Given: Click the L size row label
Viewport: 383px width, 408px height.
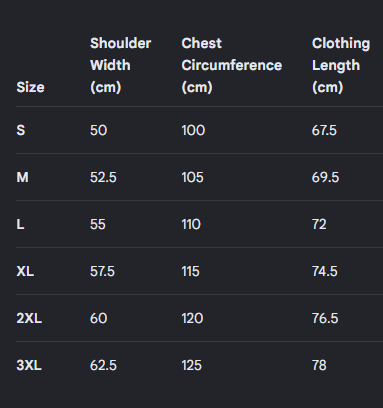Looking at the screenshot, I should [20, 224].
